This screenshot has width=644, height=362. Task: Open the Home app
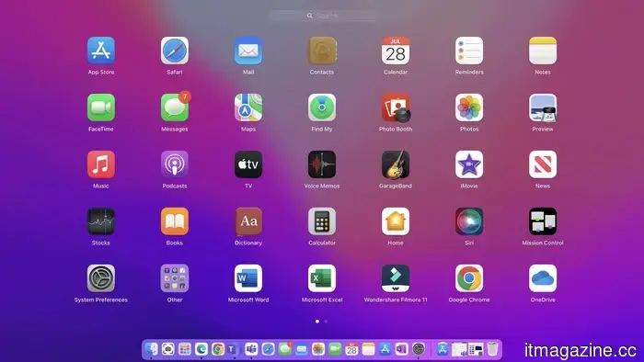click(x=396, y=221)
